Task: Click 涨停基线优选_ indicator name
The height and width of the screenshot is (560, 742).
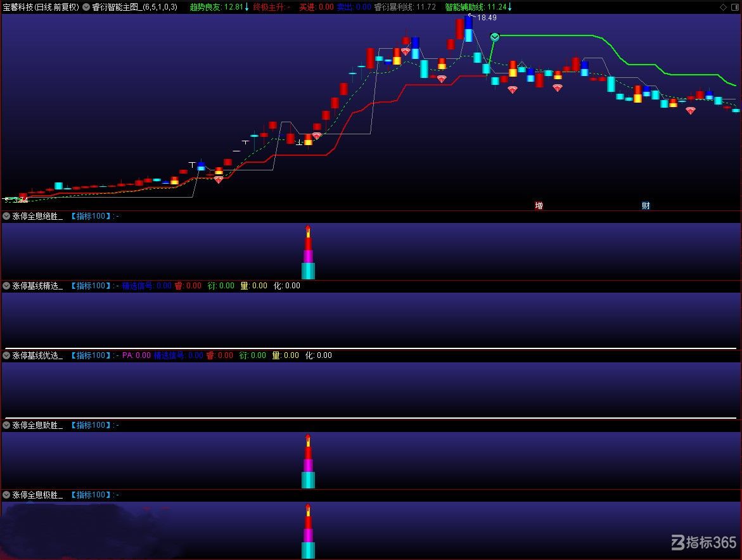Action: tap(37, 355)
